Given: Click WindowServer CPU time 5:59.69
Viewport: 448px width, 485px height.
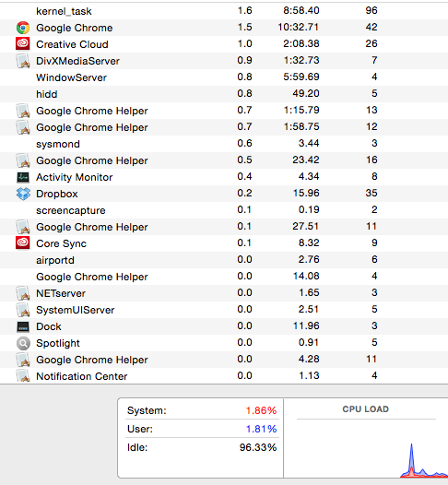Looking at the screenshot, I should (301, 77).
